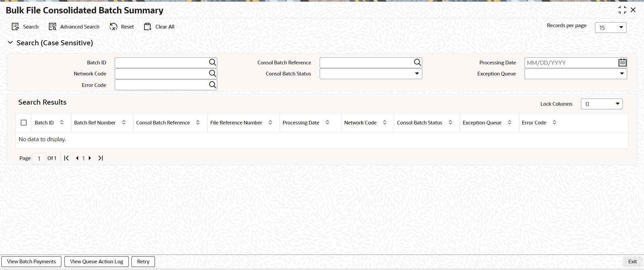Screen dimensions: 644x270
Task: Collapse the Search (Case Sensitive) section
Action: [10, 43]
